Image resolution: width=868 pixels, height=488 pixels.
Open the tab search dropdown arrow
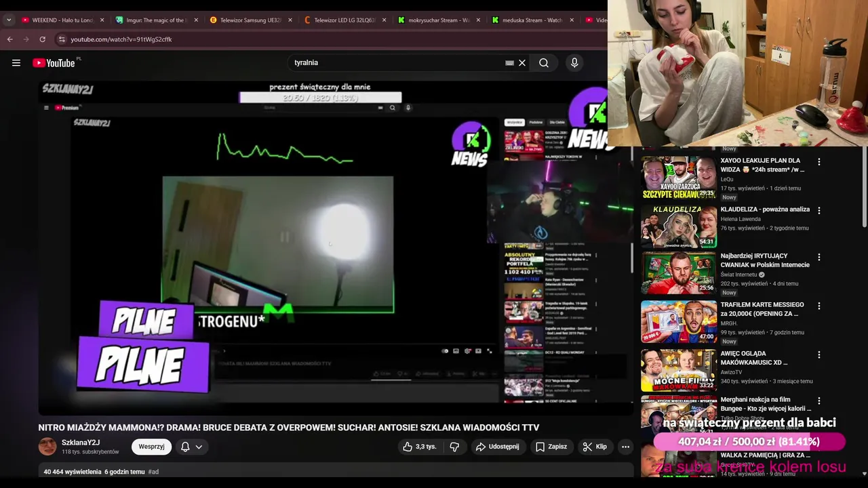click(x=9, y=20)
